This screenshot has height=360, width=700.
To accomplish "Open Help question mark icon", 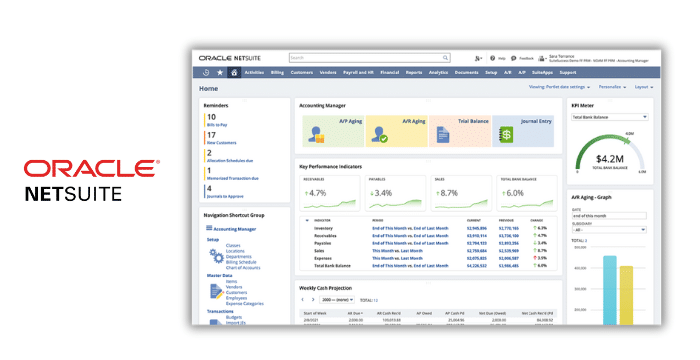I will coord(492,58).
